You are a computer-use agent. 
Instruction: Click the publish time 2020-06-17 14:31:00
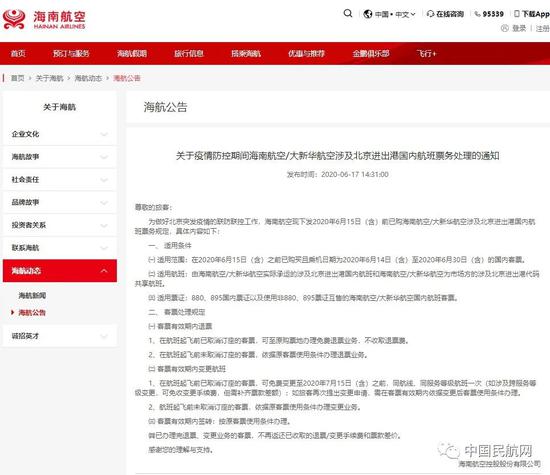click(x=337, y=174)
